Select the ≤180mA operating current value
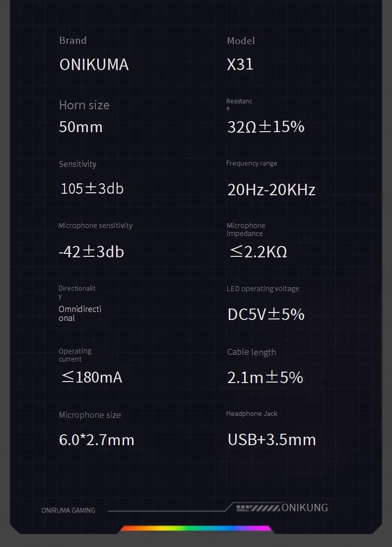This screenshot has height=547, width=392. [x=91, y=377]
